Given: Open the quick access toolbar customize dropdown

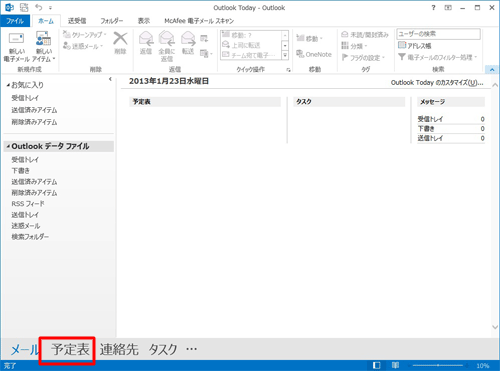Looking at the screenshot, I should pyautogui.click(x=50, y=7).
